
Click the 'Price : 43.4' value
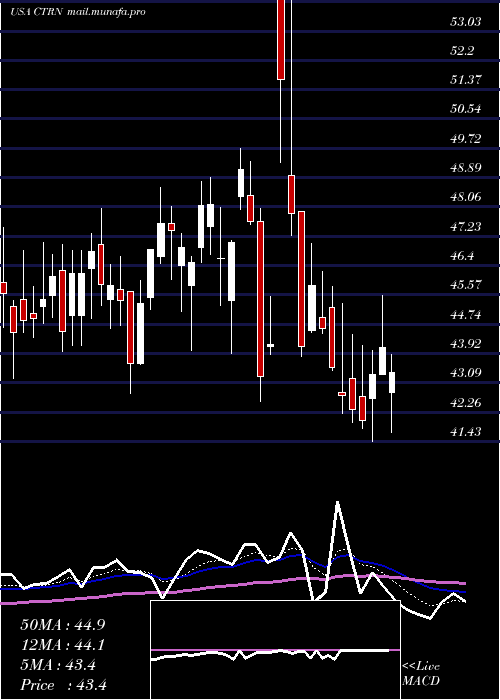tap(63, 685)
